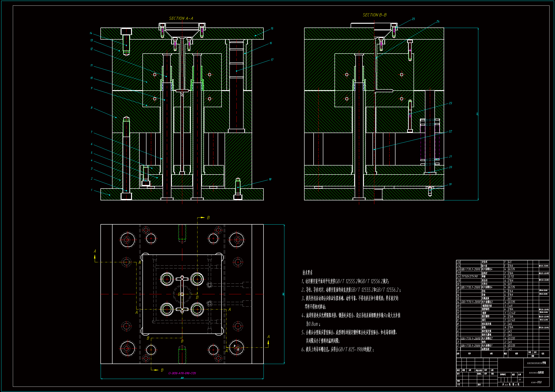
Task: Select balloon number 15 in section A-A
Action: tap(272, 28)
